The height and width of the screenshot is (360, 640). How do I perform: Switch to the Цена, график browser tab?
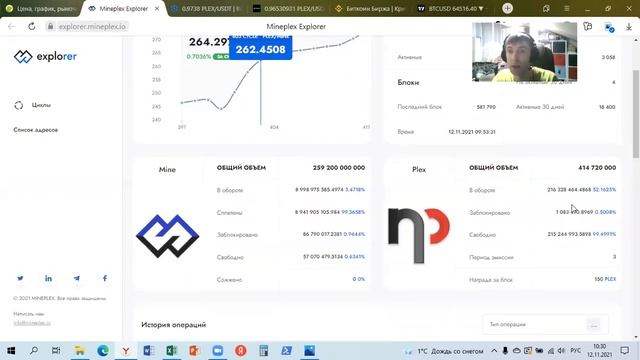tap(41, 9)
